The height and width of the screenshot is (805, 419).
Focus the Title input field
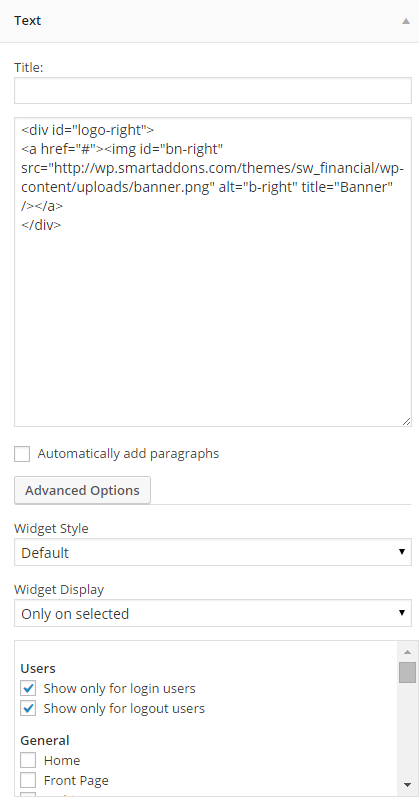tap(213, 90)
